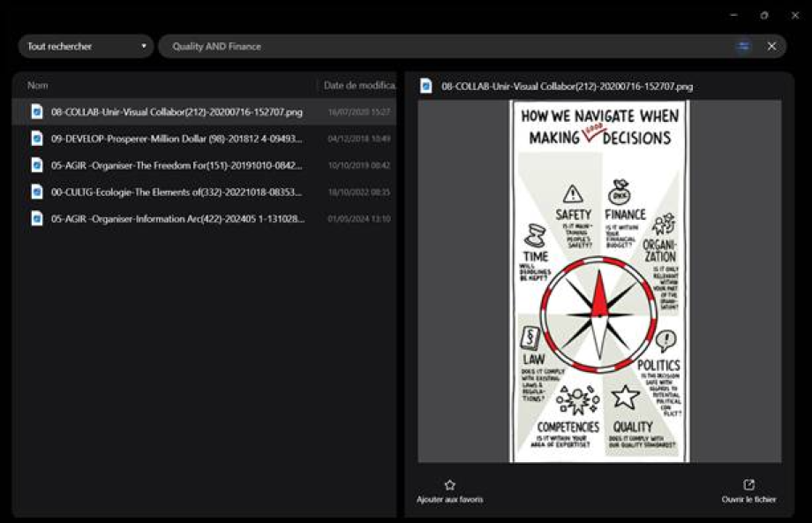Click the star icon to add favorite

tap(449, 485)
